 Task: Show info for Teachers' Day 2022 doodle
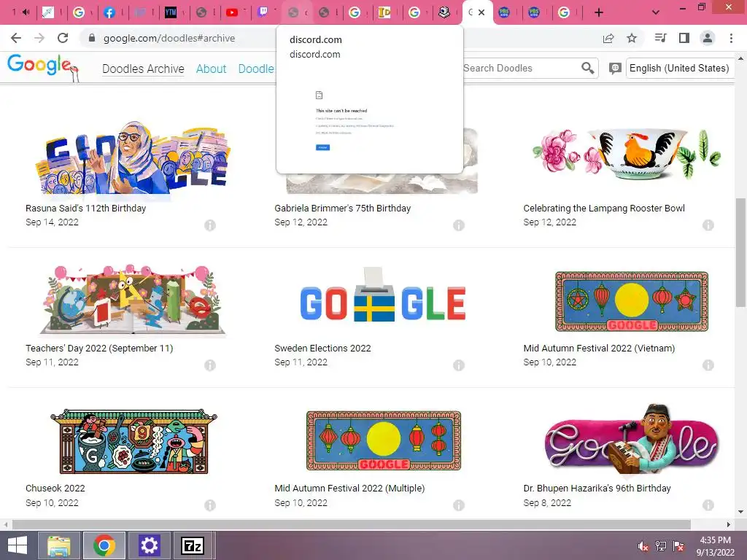coord(210,365)
